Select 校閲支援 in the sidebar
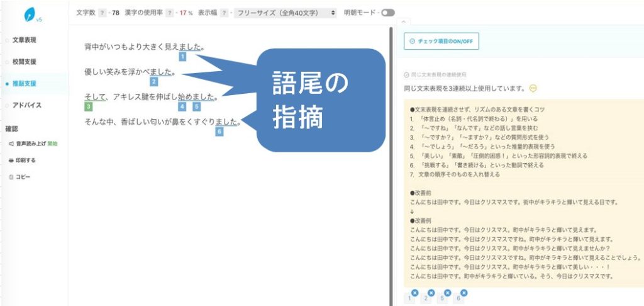Image resolution: width=644 pixels, height=306 pixels. pyautogui.click(x=25, y=62)
